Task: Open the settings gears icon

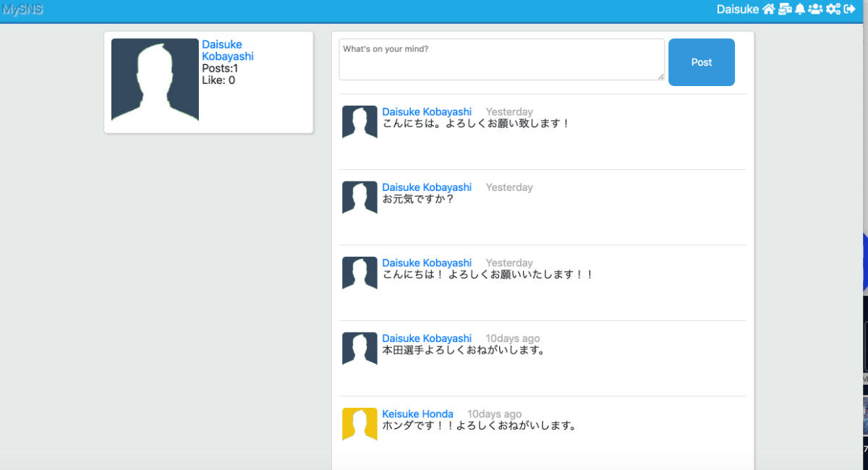Action: [x=833, y=9]
